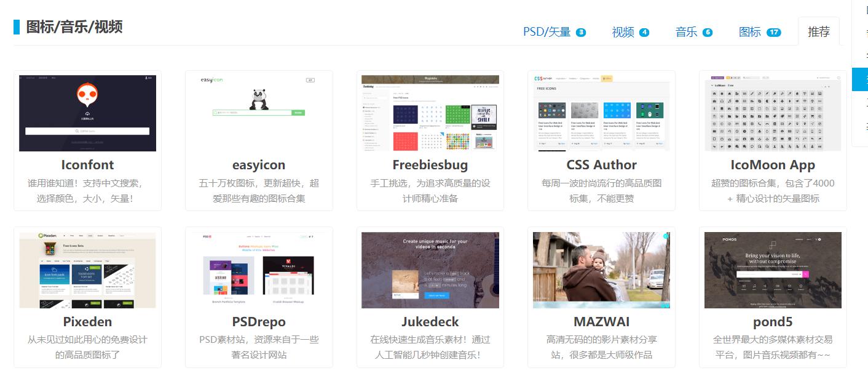Open the CSS Author link
The image size is (868, 381).
click(601, 164)
